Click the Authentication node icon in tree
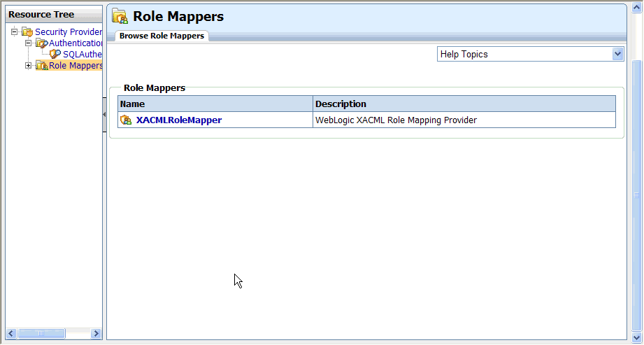Screen dimensions: 644x345 [41, 43]
